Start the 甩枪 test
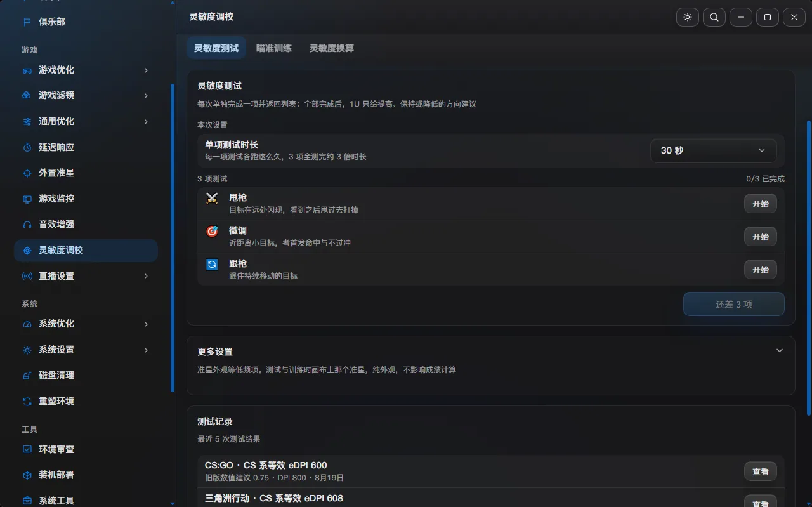This screenshot has width=812, height=507. 761,204
